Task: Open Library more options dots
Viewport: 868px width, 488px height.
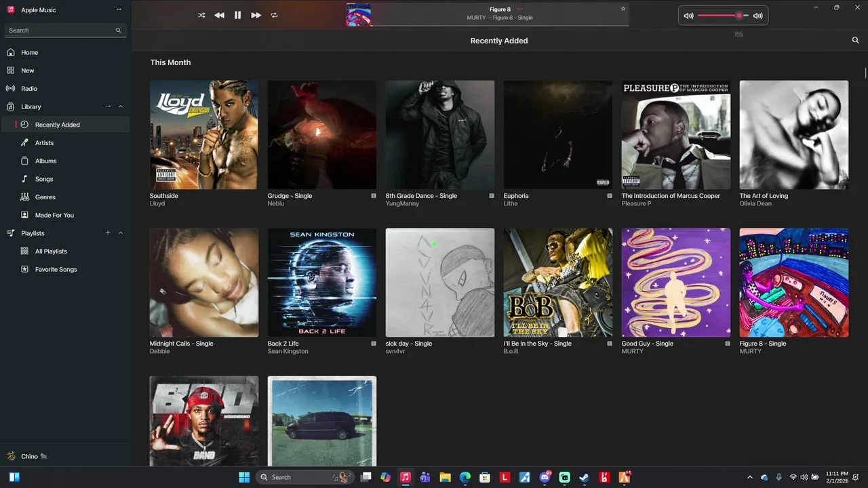Action: (108, 106)
